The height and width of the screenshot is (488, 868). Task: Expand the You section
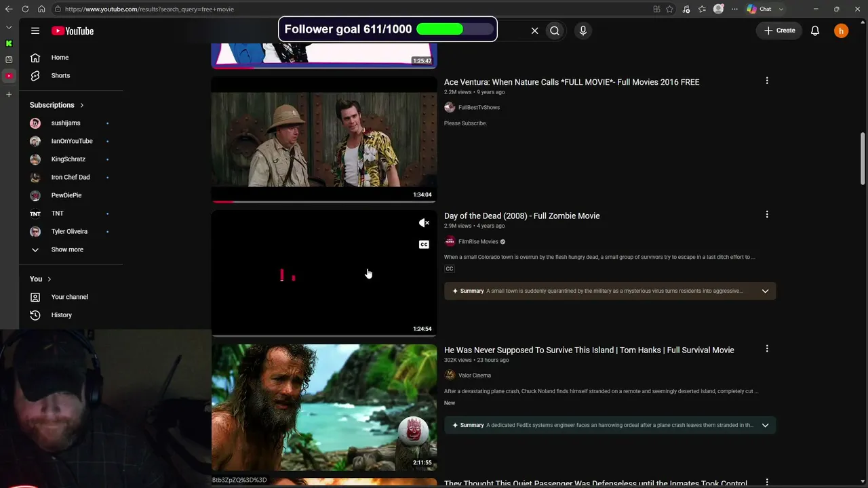click(x=41, y=279)
